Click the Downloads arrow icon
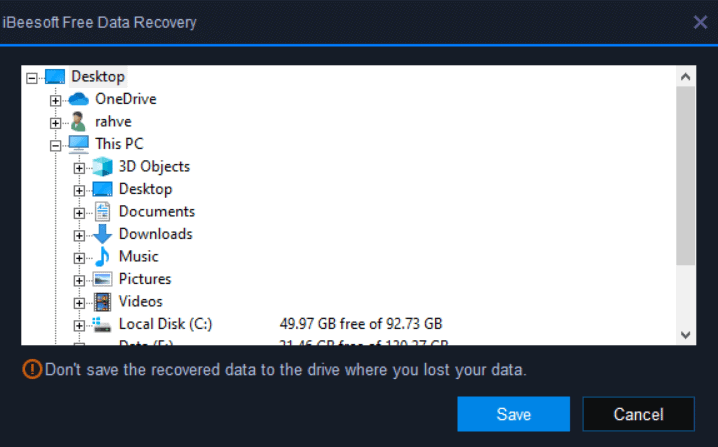 (x=102, y=234)
